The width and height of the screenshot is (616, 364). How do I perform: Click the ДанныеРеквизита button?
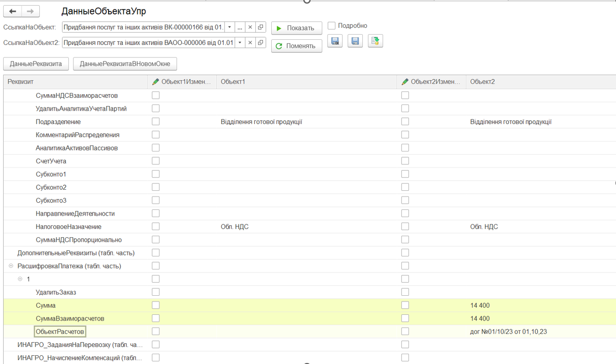click(x=36, y=64)
